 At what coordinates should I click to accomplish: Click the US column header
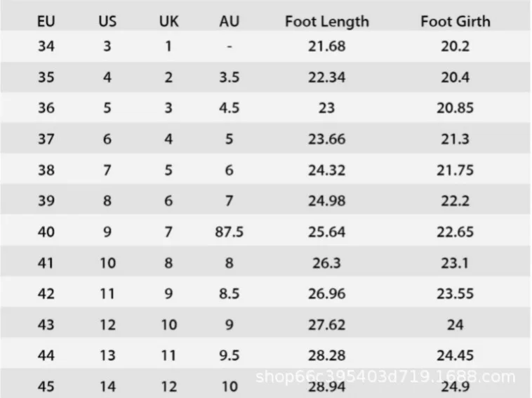tap(107, 21)
